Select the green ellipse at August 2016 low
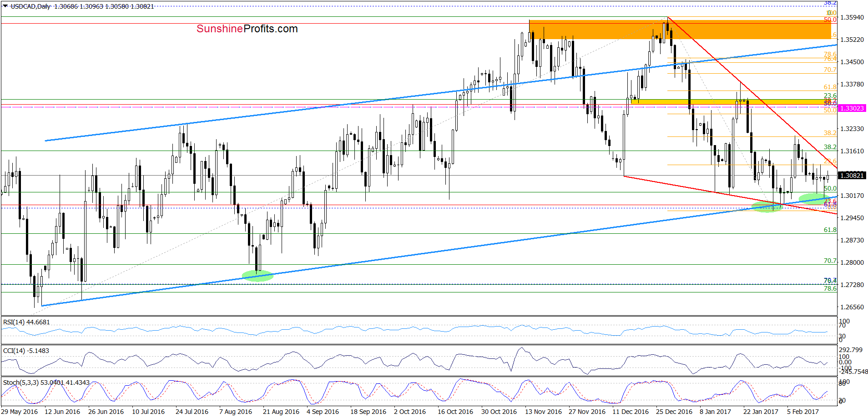Screen dimensions: 868x418 (257, 276)
